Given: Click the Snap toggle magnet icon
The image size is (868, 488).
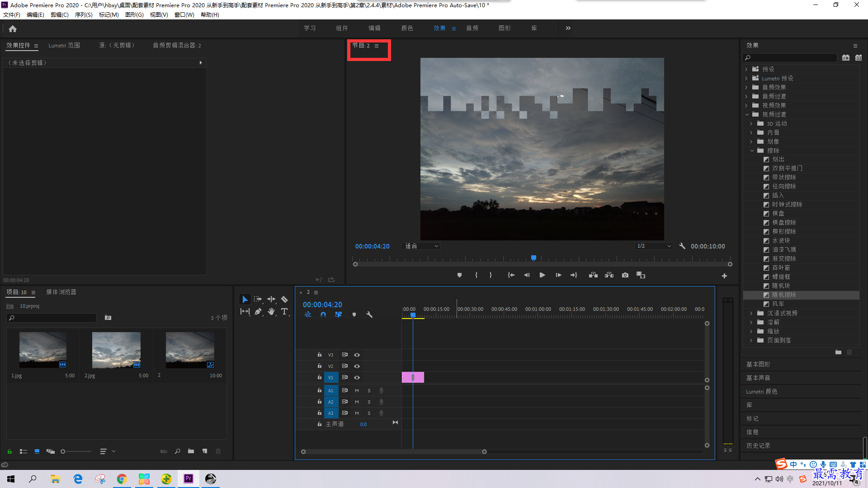Looking at the screenshot, I should [x=322, y=314].
